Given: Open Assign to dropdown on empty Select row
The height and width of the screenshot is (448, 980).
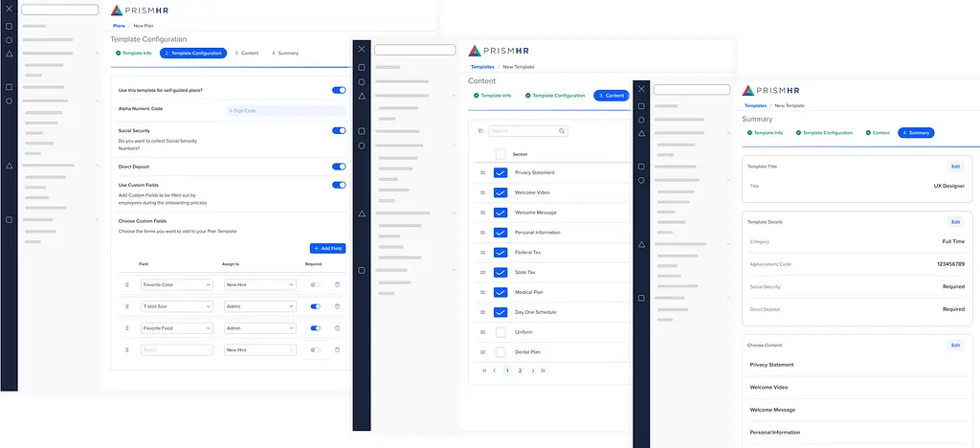Looking at the screenshot, I should (260, 350).
